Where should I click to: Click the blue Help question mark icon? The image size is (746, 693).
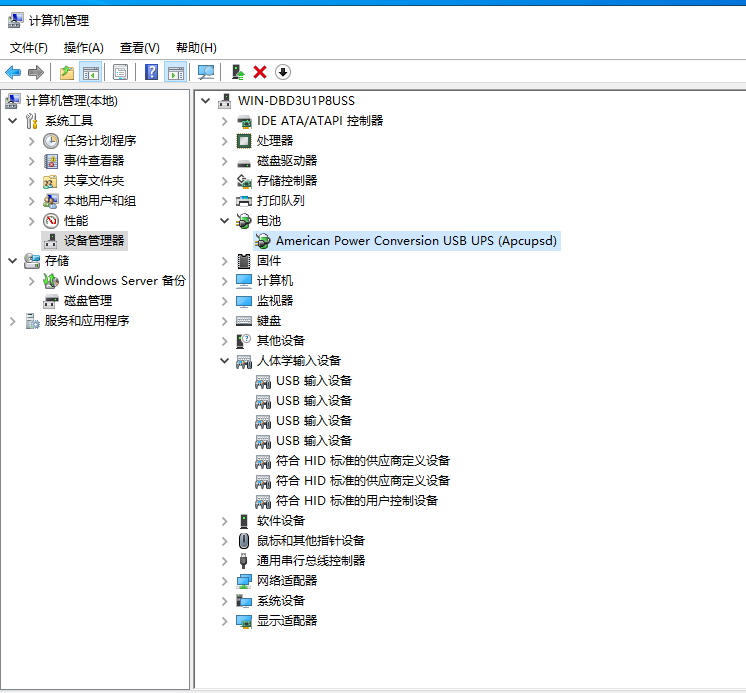151,72
